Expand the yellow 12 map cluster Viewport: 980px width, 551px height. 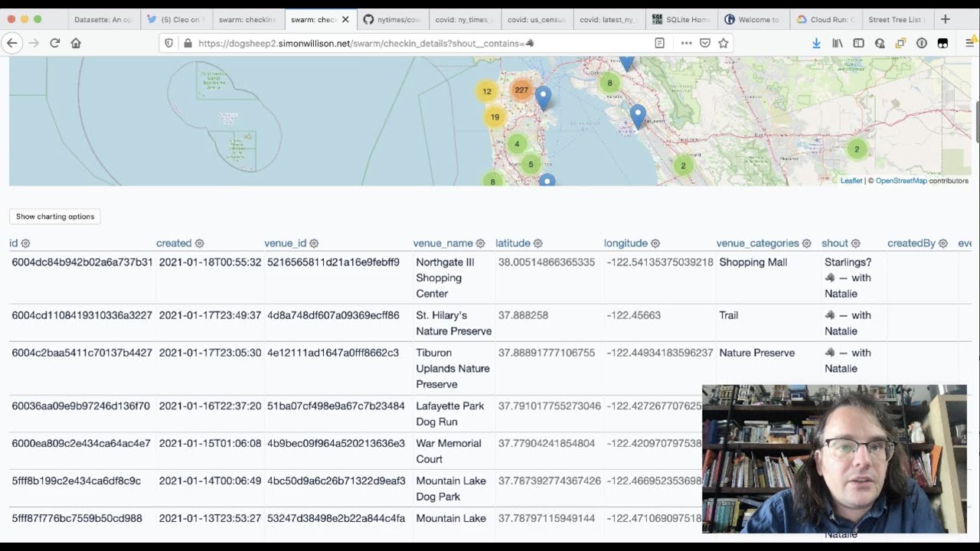[x=487, y=92]
